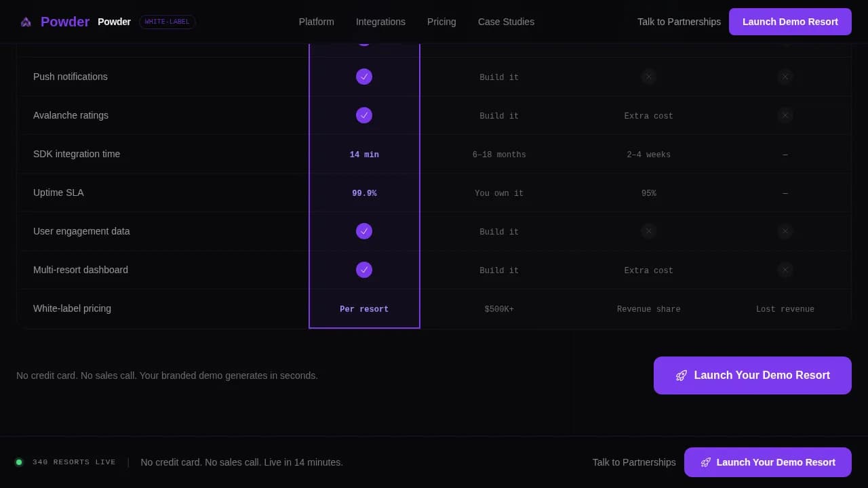868x488 pixels.
Task: Click the X icon in the Multi-resort dashboard row
Action: click(785, 270)
